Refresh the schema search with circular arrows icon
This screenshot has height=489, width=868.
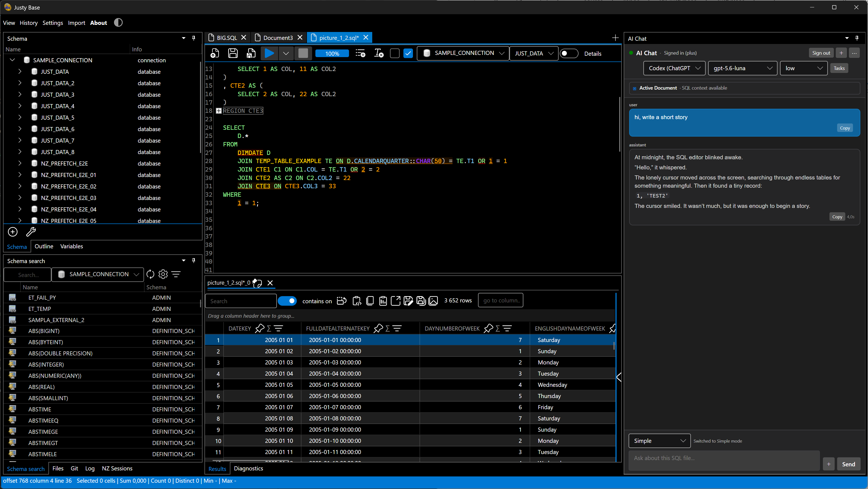(x=150, y=275)
